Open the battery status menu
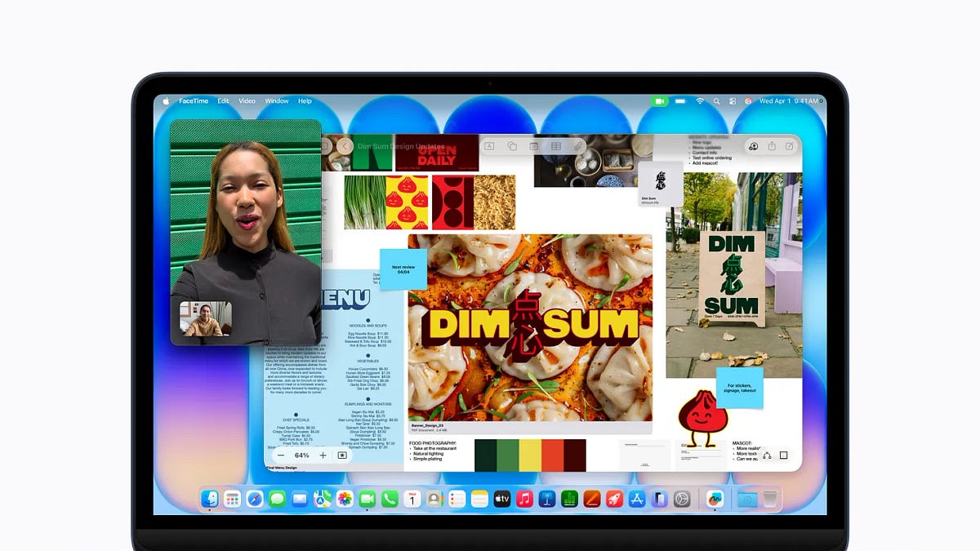 pos(679,101)
